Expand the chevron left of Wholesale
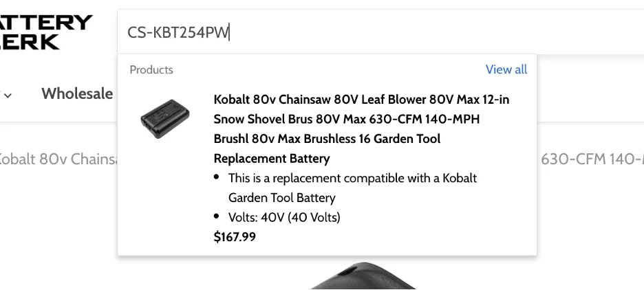The image size is (644, 290). (x=8, y=95)
